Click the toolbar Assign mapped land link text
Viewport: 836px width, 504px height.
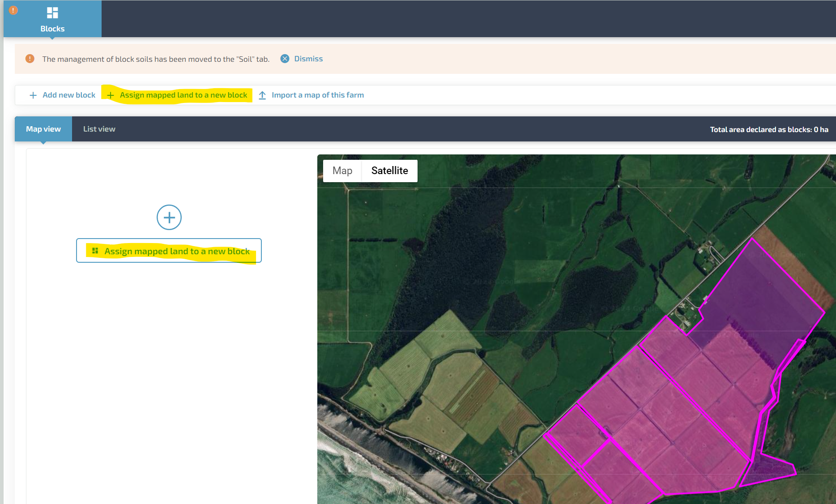point(183,95)
